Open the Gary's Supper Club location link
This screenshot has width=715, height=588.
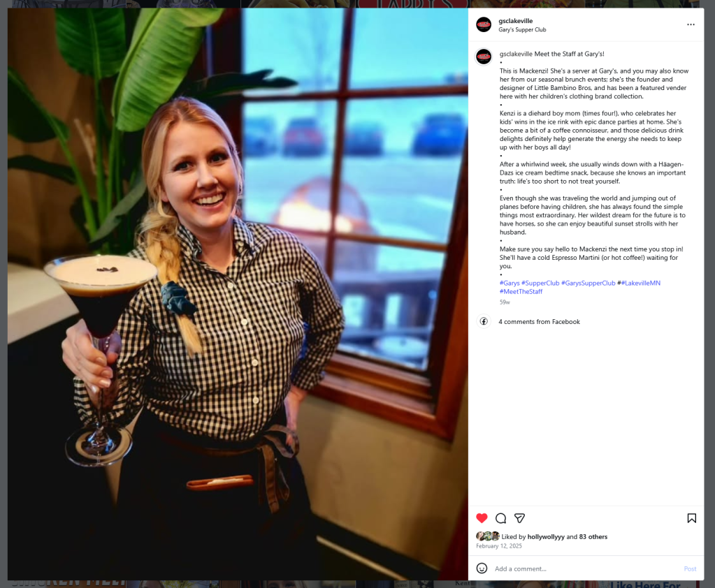tap(522, 29)
